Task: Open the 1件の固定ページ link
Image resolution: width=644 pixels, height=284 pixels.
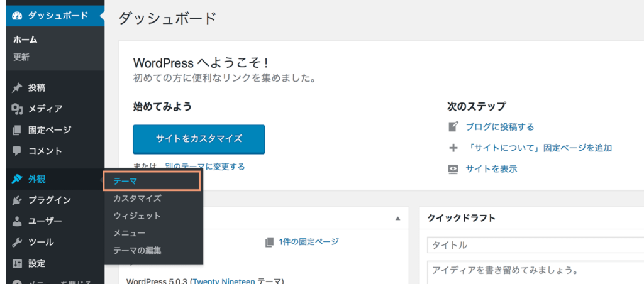Action: [x=308, y=242]
